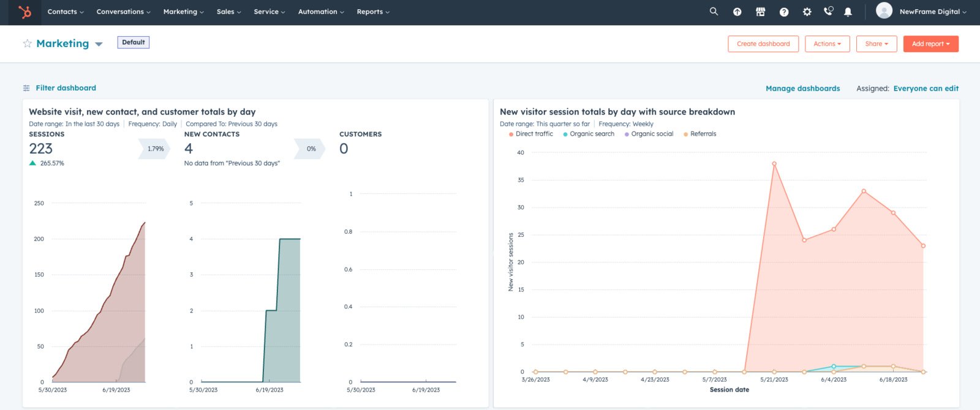Open the Reports menu

[x=373, y=12]
